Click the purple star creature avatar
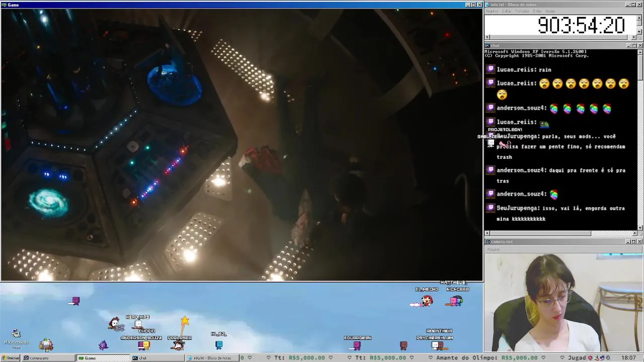 coord(103,345)
